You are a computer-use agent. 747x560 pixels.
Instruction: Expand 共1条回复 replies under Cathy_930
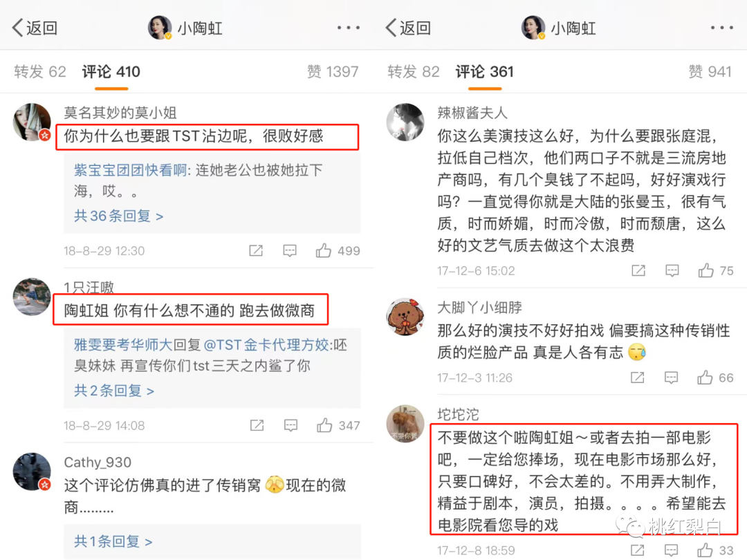(113, 541)
